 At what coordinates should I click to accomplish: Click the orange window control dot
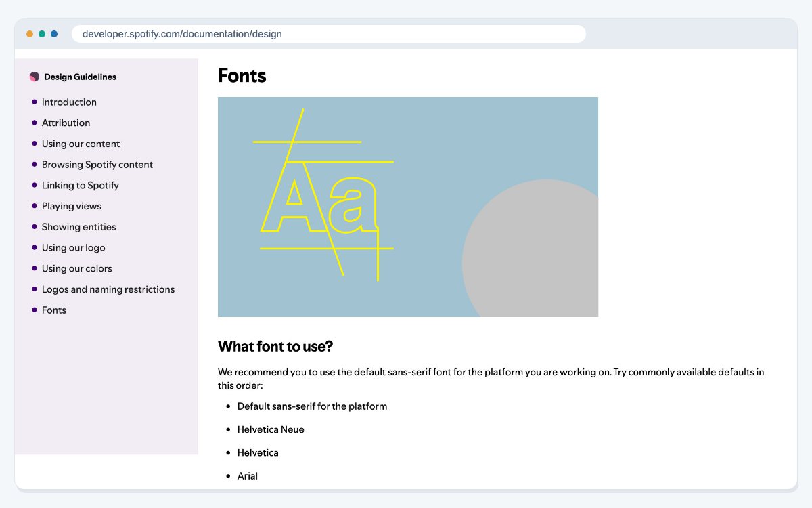coord(30,34)
